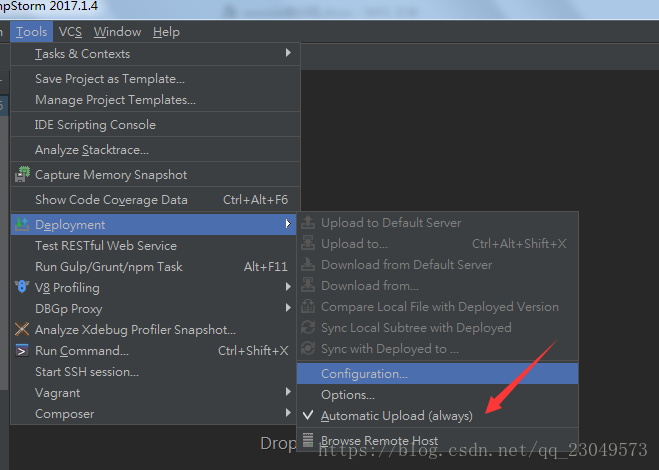The width and height of the screenshot is (659, 470).
Task: Choose Run Gulp/Grunt/npm Task
Action: [x=153, y=267]
